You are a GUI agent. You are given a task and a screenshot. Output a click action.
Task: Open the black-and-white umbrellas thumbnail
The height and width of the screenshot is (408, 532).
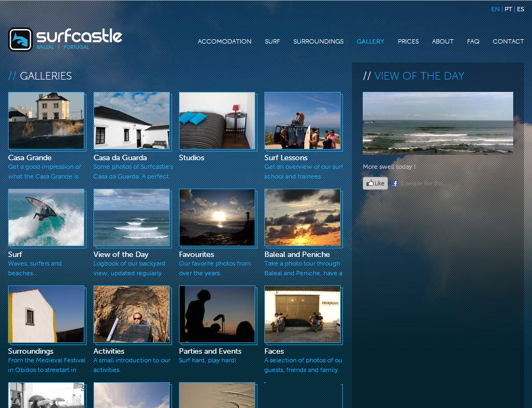(46, 395)
